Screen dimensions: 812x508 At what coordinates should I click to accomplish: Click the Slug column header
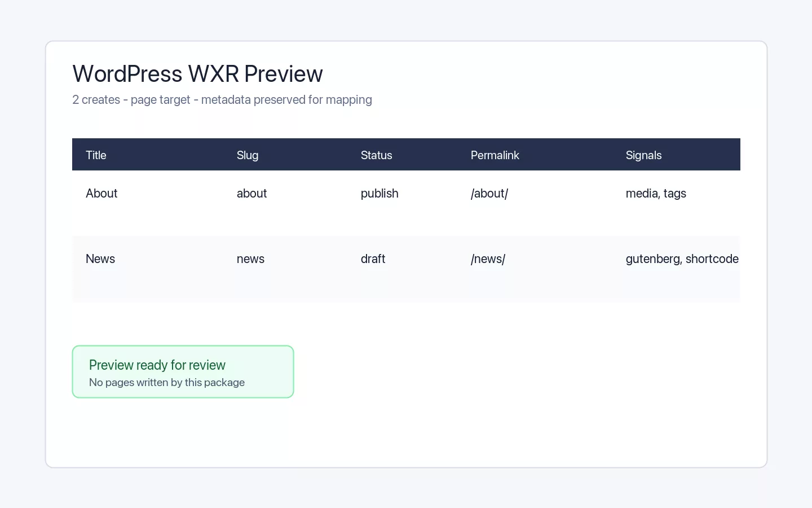tap(248, 155)
